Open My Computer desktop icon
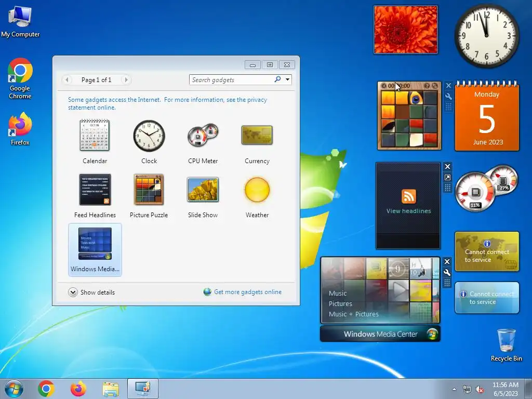The image size is (532, 399). (x=20, y=22)
